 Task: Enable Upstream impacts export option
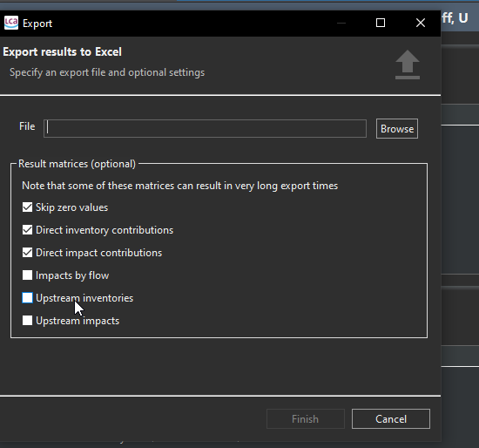click(x=28, y=321)
